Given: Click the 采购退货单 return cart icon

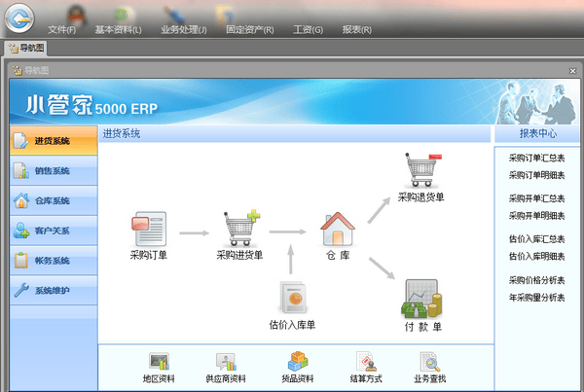Looking at the screenshot, I should [420, 171].
